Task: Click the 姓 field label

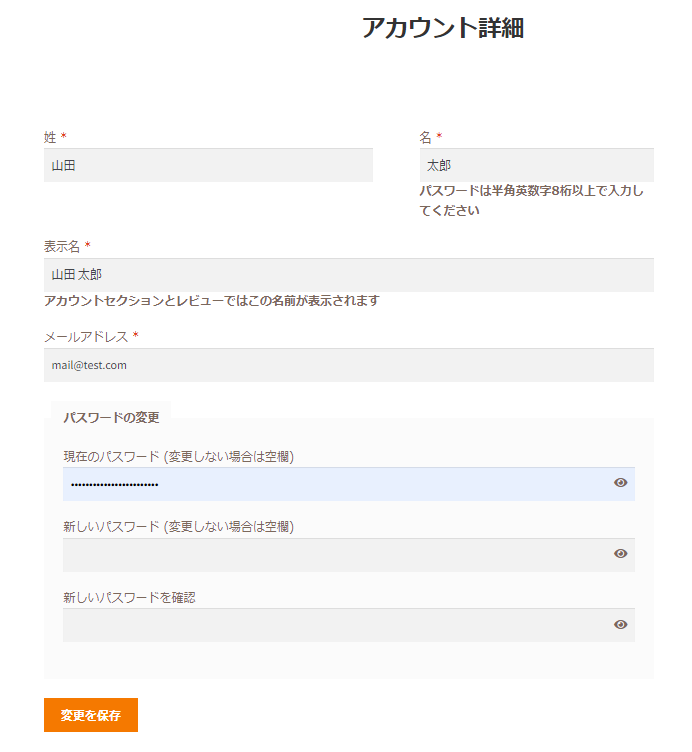Action: pos(50,137)
